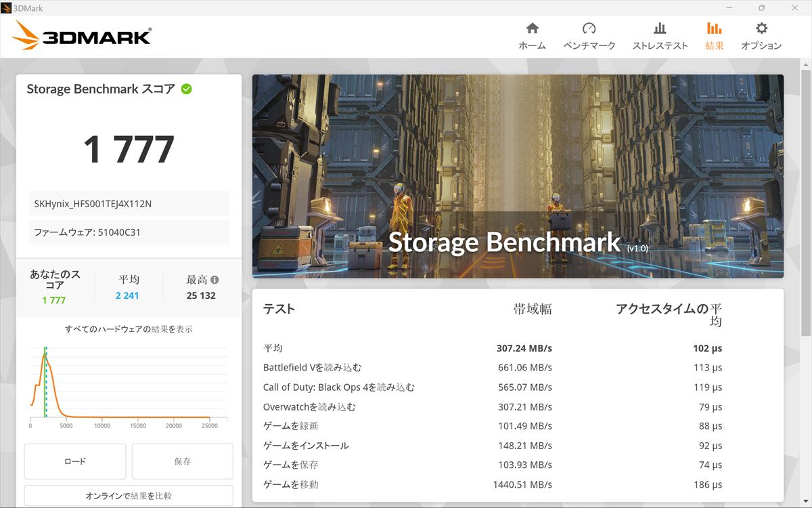Click the best score 25 132

click(201, 295)
